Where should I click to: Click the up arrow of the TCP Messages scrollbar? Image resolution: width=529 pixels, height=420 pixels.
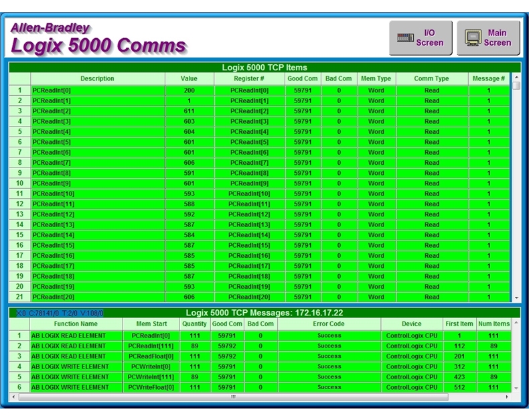[516, 323]
